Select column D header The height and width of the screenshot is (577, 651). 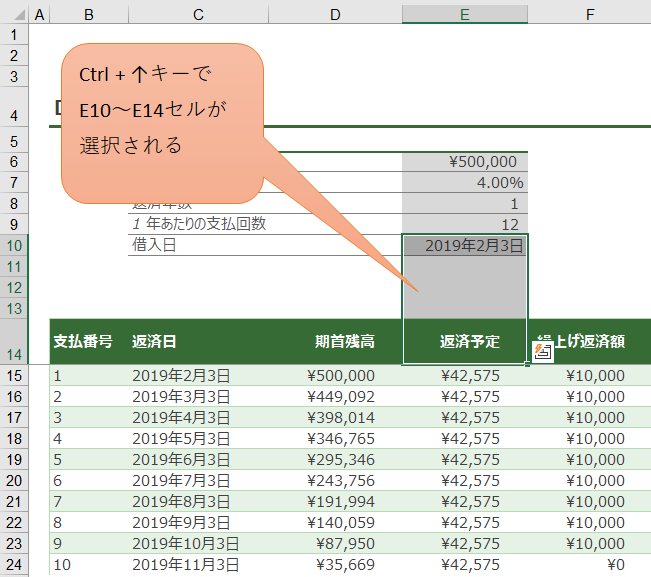(x=335, y=15)
